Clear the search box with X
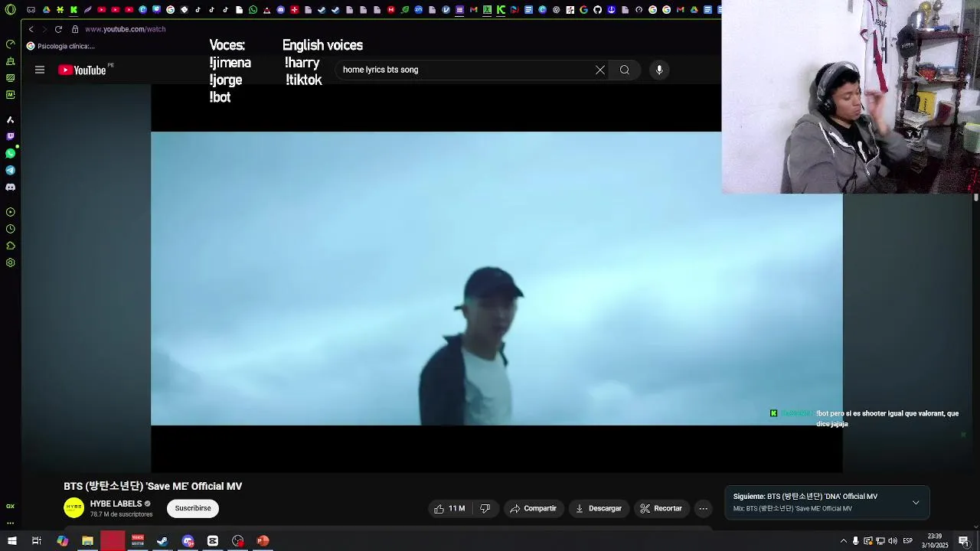The height and width of the screenshot is (551, 980). click(600, 70)
